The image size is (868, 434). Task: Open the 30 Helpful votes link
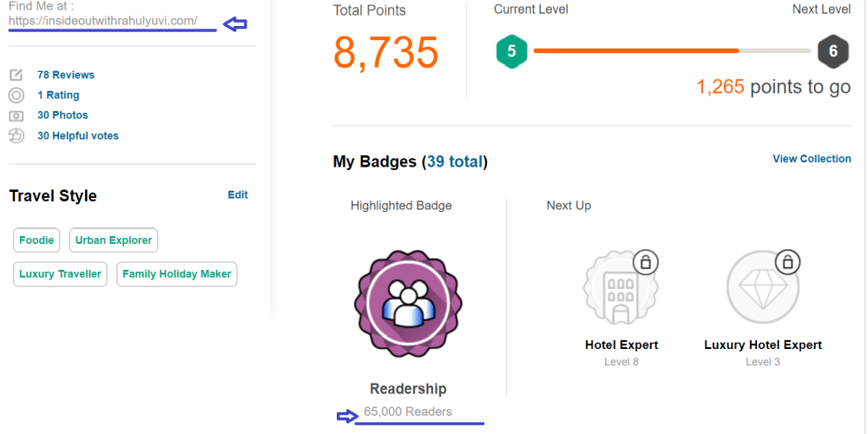coord(78,136)
